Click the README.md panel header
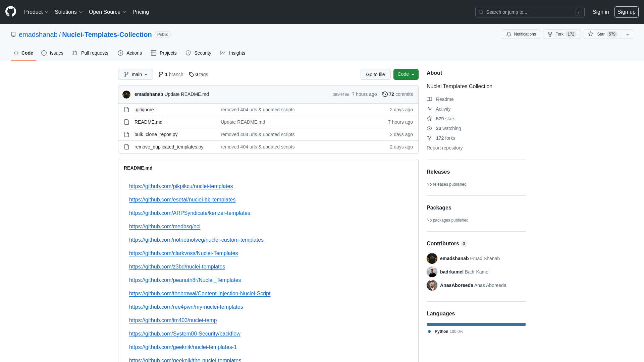This screenshot has height=362, width=644. click(x=138, y=168)
